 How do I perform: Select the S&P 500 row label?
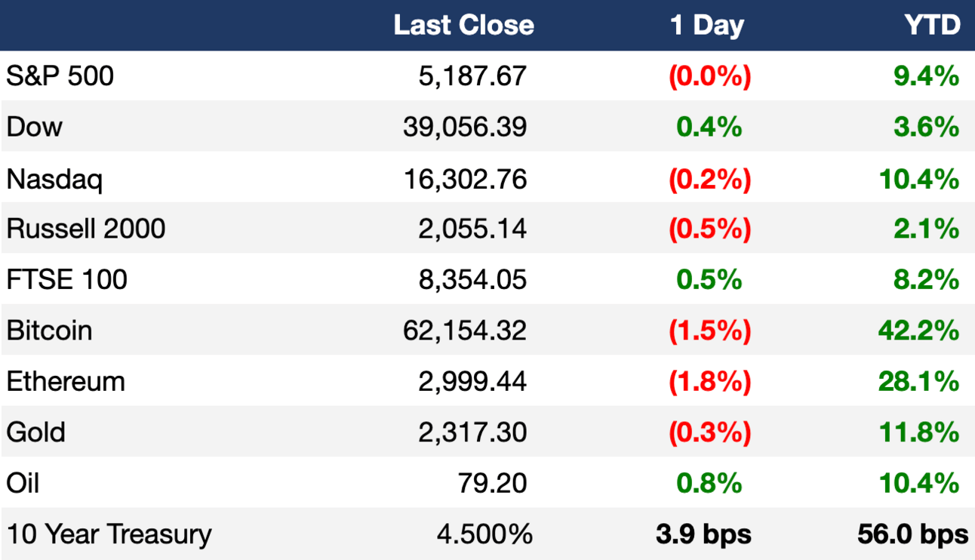60,75
